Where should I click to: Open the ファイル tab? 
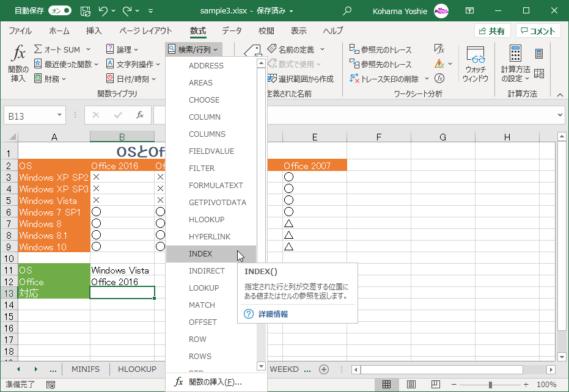coord(20,31)
